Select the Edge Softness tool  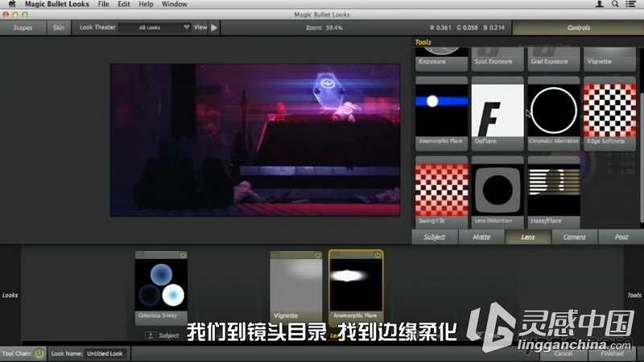609,113
